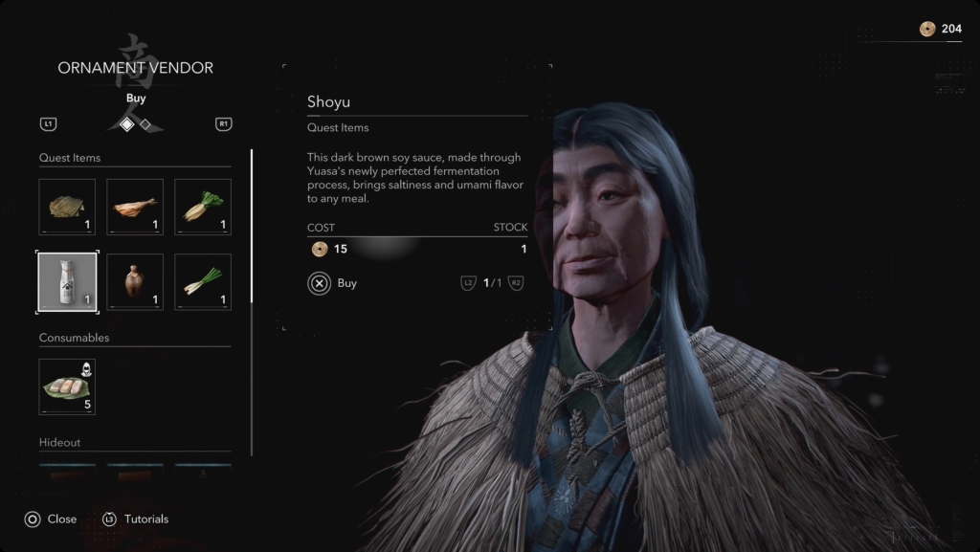Decrease quantity with L2 button

pyautogui.click(x=468, y=283)
